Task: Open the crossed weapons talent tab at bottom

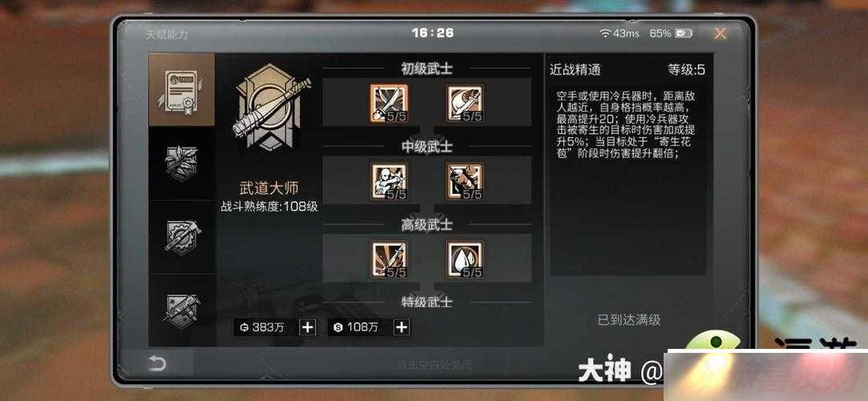Action: [x=182, y=310]
